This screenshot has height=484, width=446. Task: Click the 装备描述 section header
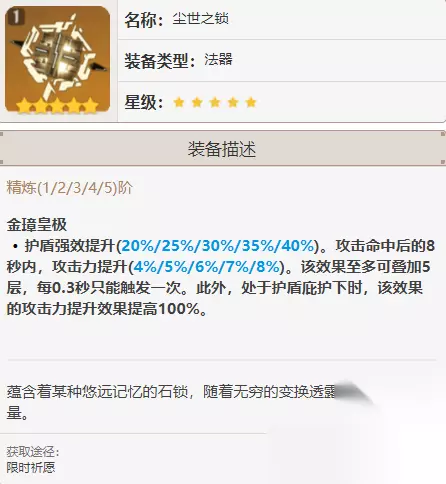click(222, 149)
